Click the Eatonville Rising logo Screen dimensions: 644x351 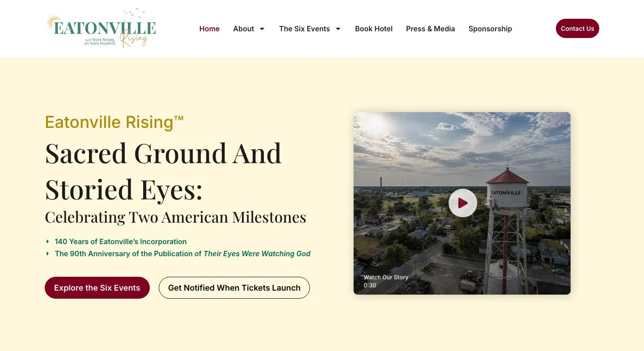pos(102,28)
